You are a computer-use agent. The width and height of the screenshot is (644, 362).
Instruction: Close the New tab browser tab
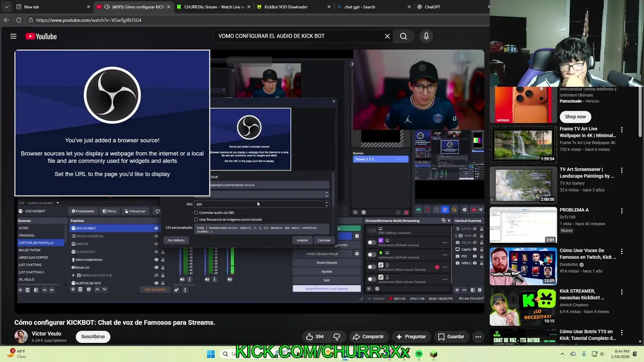point(89,7)
